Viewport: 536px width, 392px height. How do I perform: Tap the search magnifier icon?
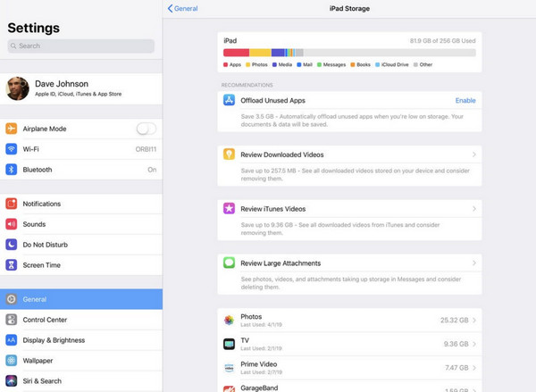13,46
